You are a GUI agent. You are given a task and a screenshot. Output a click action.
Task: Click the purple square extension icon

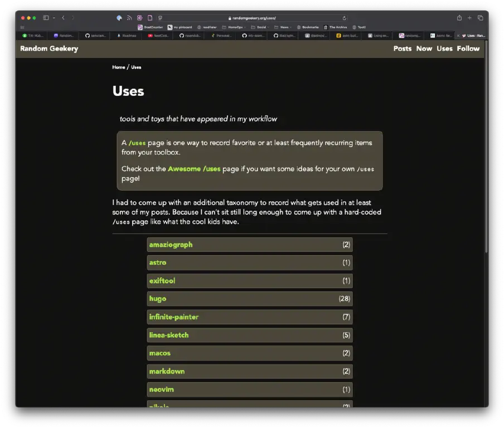coord(139,18)
